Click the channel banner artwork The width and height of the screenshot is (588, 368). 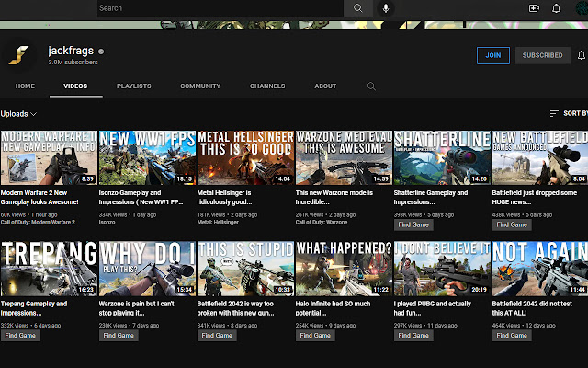pyautogui.click(x=294, y=25)
